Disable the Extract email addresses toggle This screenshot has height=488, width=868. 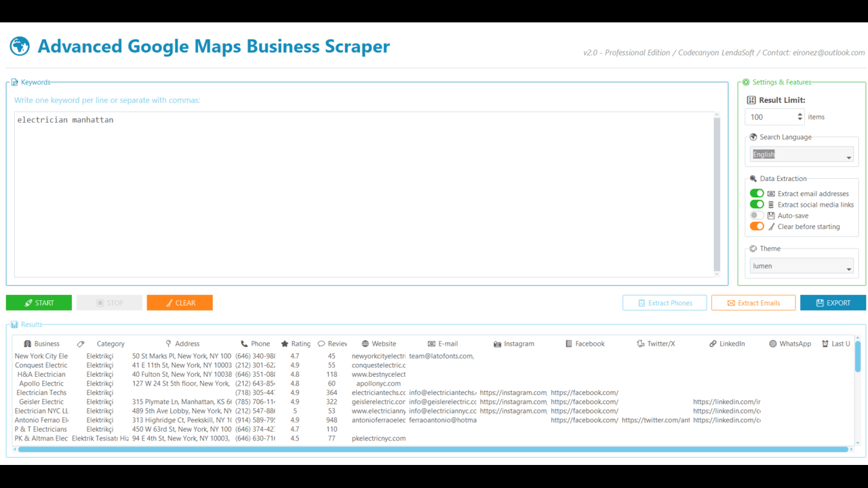(x=757, y=193)
